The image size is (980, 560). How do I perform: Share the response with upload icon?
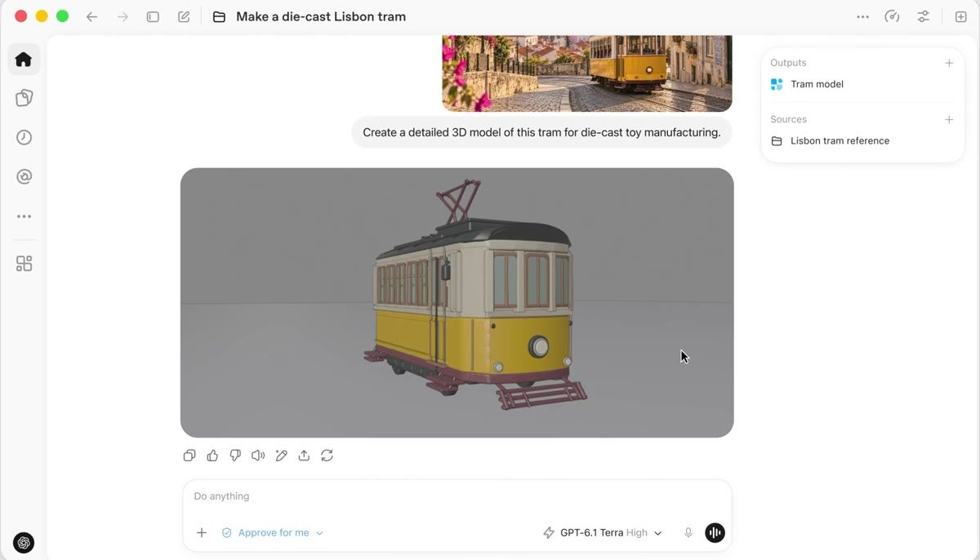(304, 456)
